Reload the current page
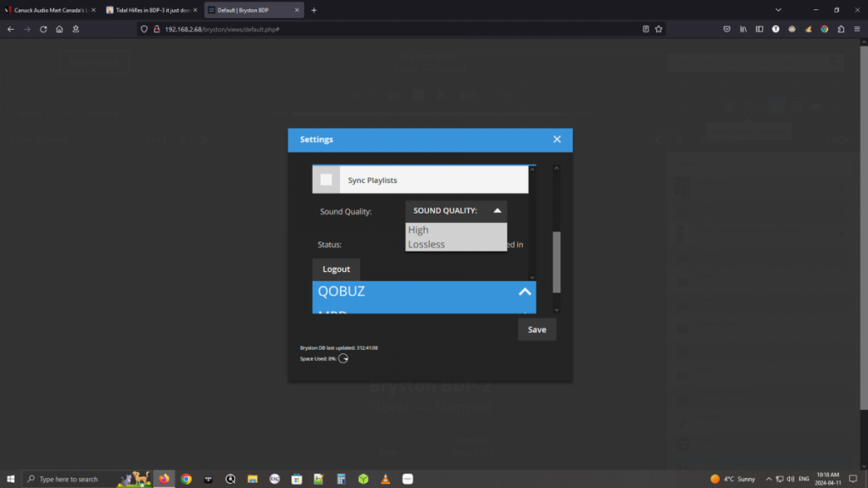The image size is (868, 488). point(43,30)
